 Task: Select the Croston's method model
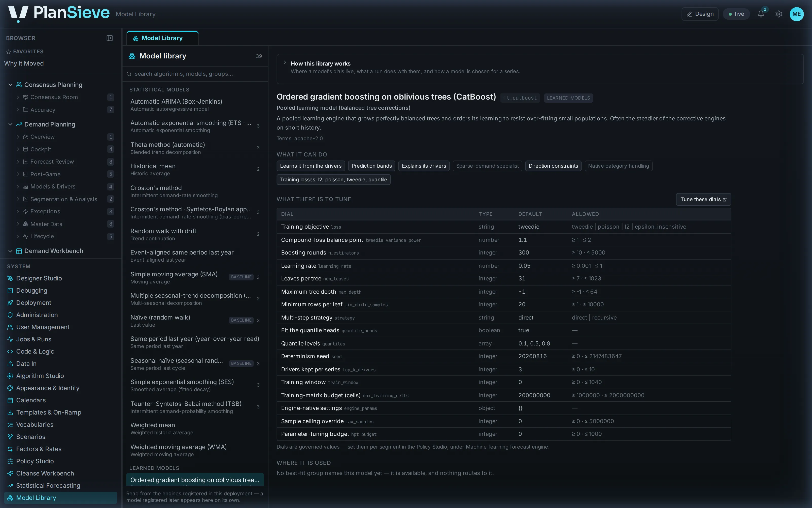pos(195,191)
